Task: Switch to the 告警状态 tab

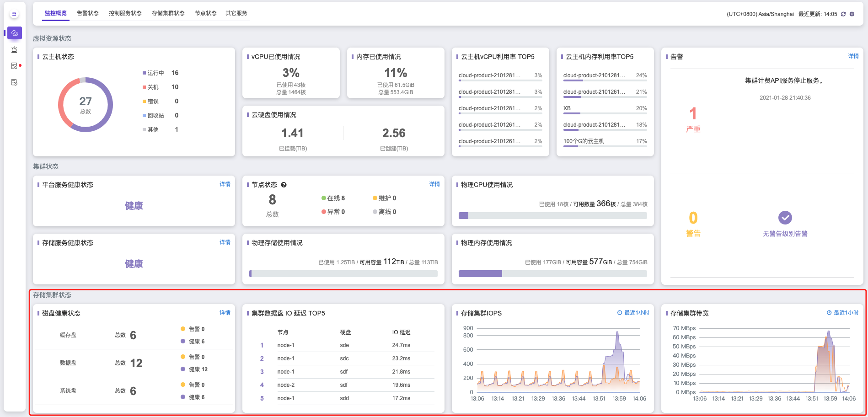Action: 88,13
